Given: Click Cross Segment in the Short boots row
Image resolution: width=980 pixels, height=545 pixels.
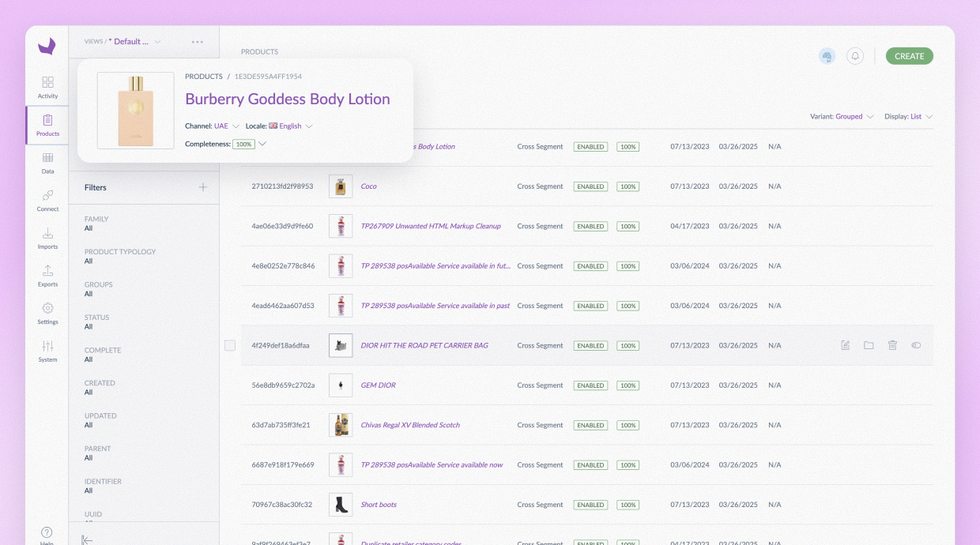Looking at the screenshot, I should (x=541, y=505).
